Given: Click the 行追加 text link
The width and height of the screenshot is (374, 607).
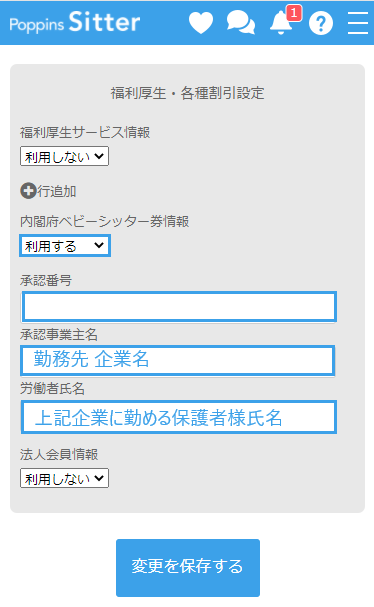Looking at the screenshot, I should tap(57, 191).
